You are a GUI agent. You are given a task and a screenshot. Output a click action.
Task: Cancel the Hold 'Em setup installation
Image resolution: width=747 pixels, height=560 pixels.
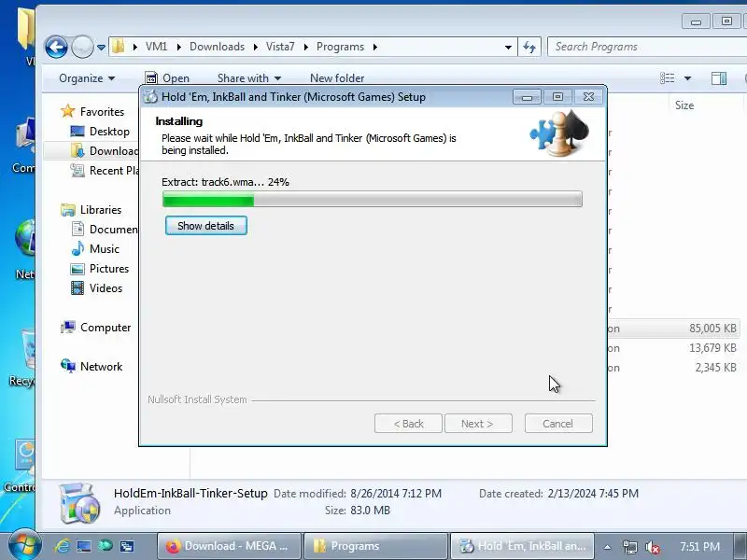click(x=558, y=424)
